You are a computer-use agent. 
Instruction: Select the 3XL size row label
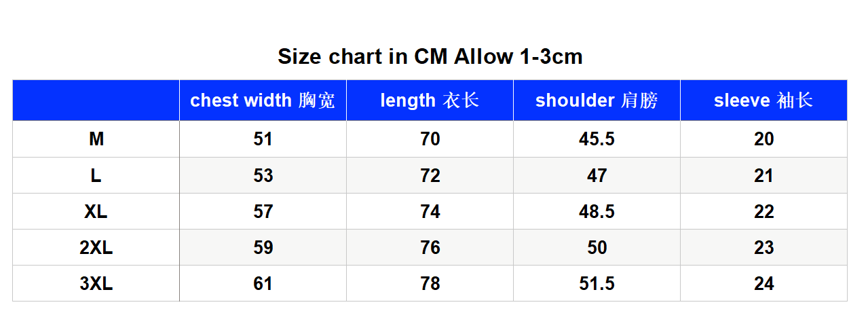point(96,284)
